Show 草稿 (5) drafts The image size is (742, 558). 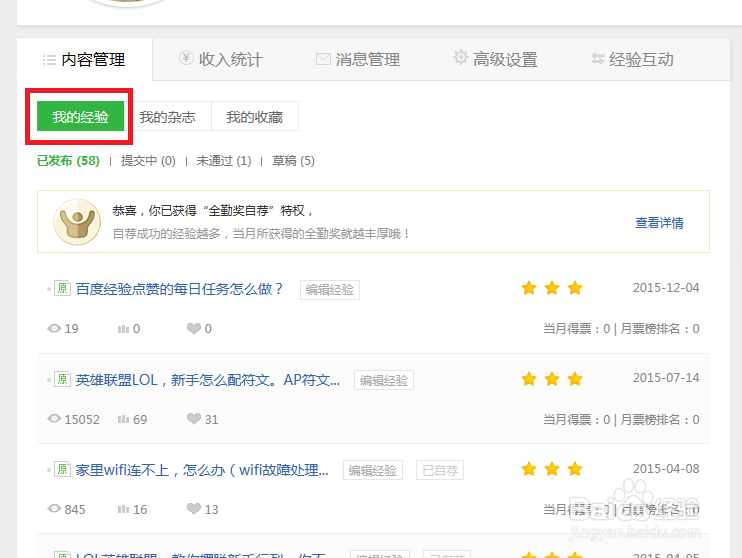coord(293,161)
